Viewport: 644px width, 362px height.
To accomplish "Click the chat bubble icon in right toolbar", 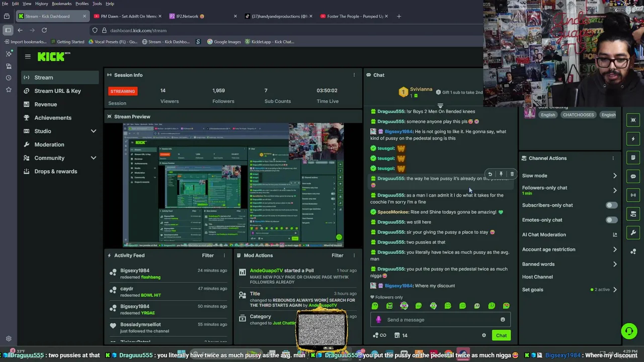I will tap(633, 176).
